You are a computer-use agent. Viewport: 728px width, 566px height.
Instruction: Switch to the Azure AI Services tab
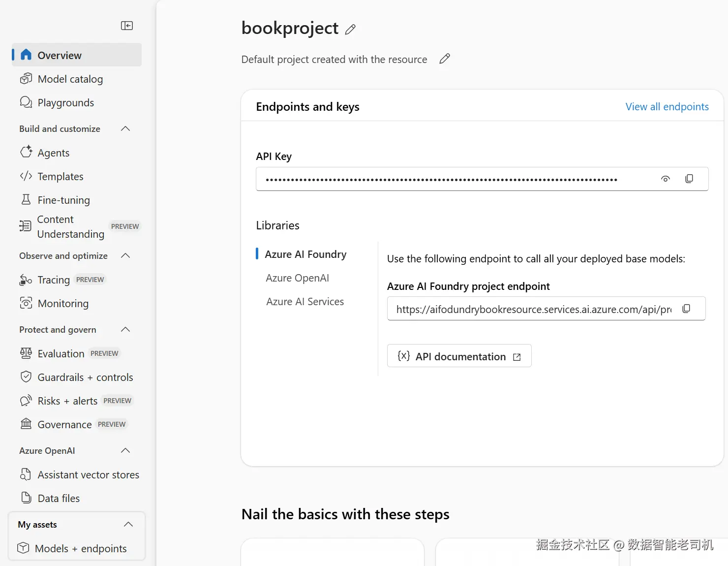click(305, 301)
